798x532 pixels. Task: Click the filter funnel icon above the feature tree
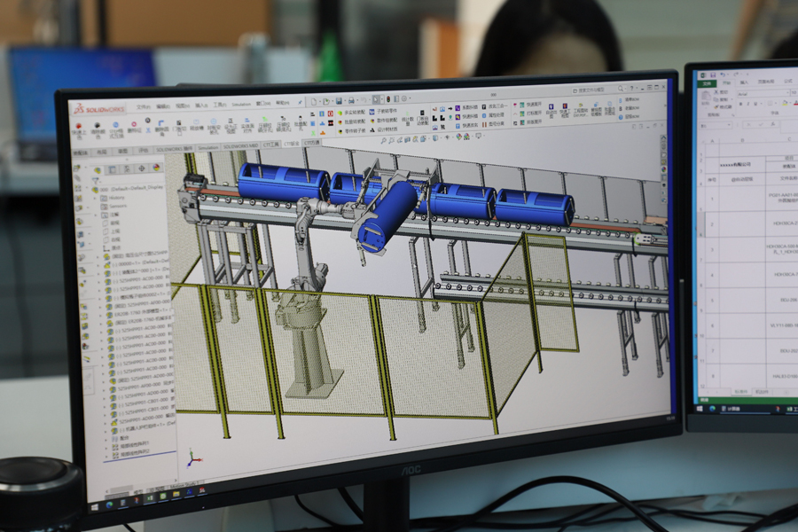[96, 181]
